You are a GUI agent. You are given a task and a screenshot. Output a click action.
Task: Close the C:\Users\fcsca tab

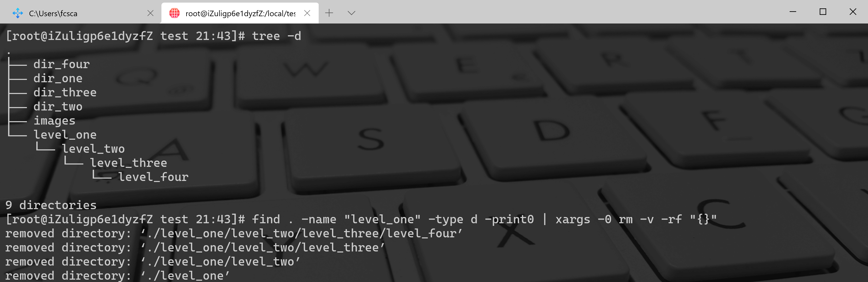pos(150,13)
